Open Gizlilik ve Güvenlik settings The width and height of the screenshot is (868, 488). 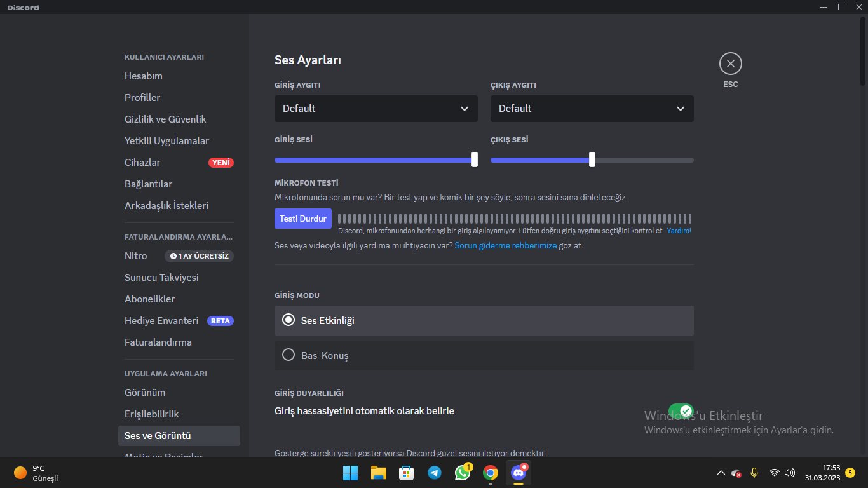[179, 119]
